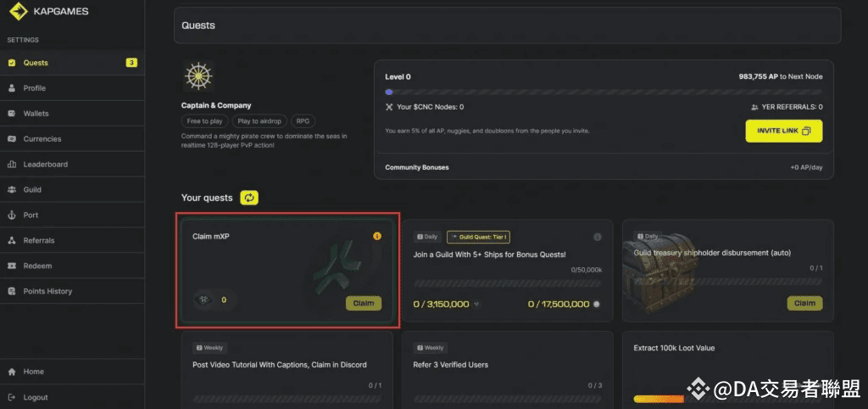
Task: Click the Quests badge showing 3
Action: click(131, 63)
